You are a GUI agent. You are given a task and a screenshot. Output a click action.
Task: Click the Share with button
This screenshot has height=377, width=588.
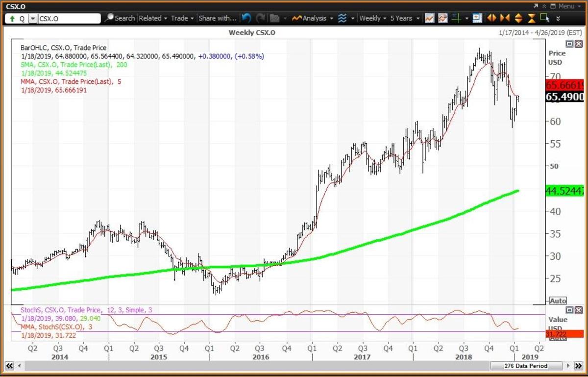218,18
